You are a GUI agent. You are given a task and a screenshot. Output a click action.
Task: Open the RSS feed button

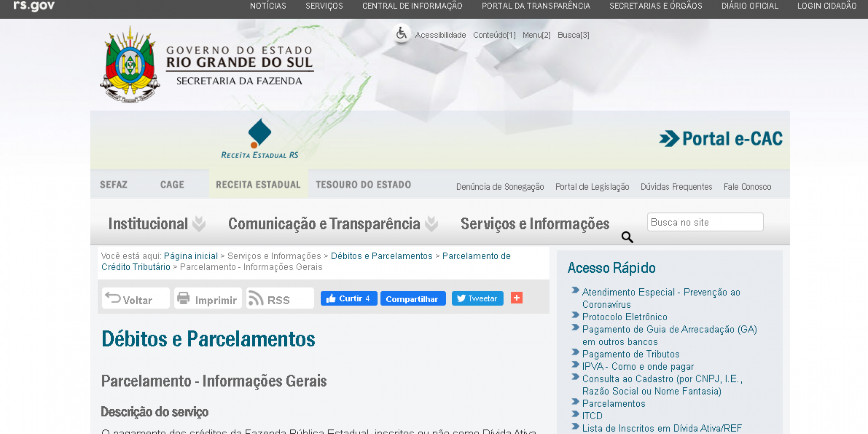(x=280, y=299)
